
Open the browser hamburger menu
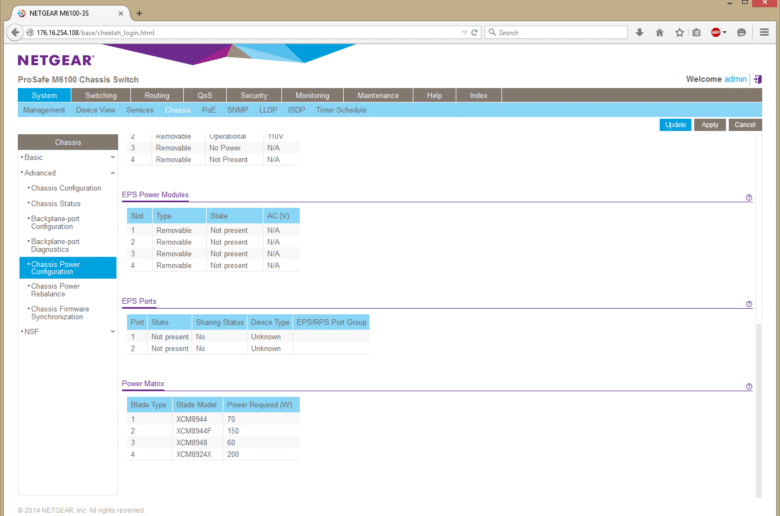765,32
